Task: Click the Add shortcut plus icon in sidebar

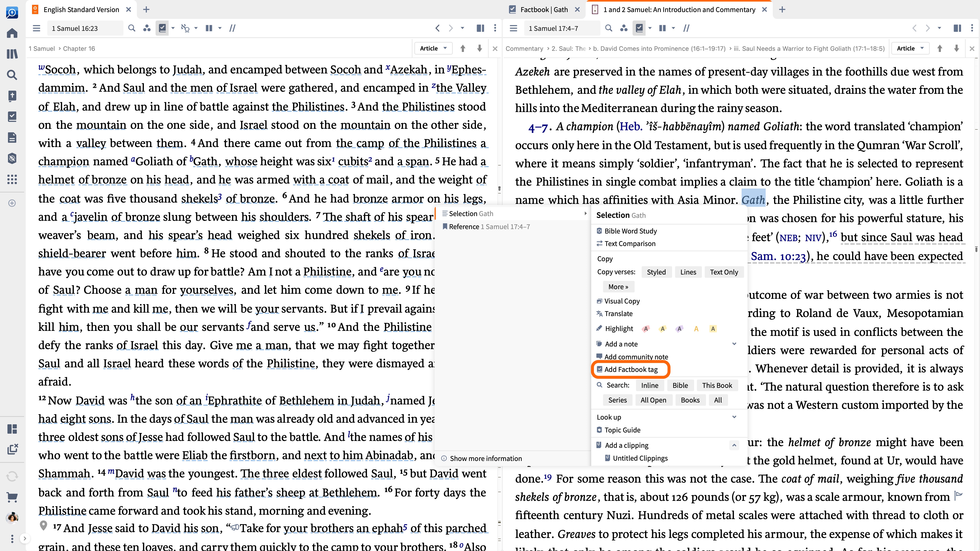Action: (12, 203)
